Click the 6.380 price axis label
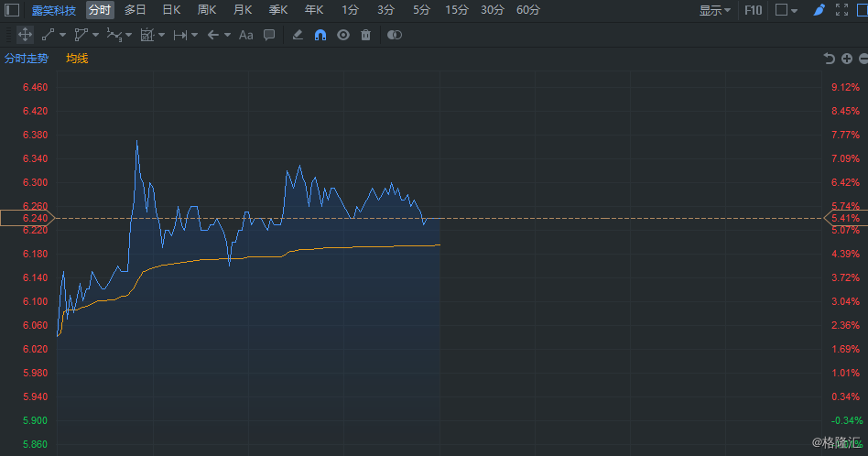Image resolution: width=868 pixels, height=456 pixels. [35, 135]
